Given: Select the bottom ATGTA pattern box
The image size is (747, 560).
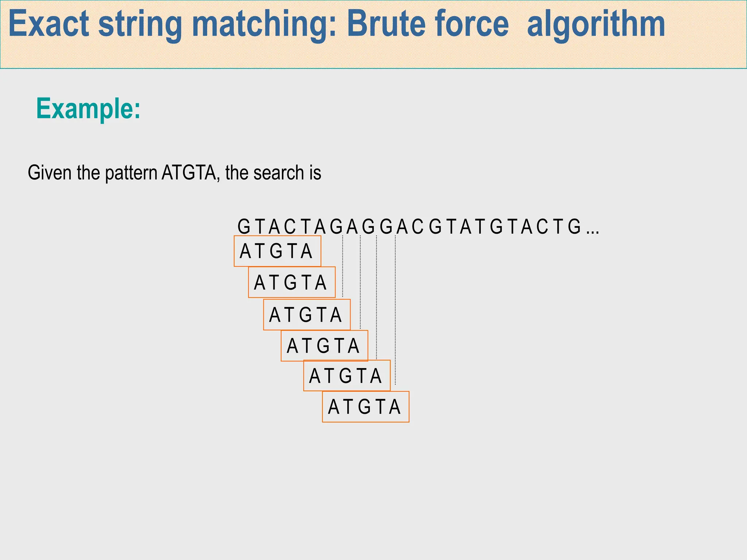Looking at the screenshot, I should (x=365, y=407).
